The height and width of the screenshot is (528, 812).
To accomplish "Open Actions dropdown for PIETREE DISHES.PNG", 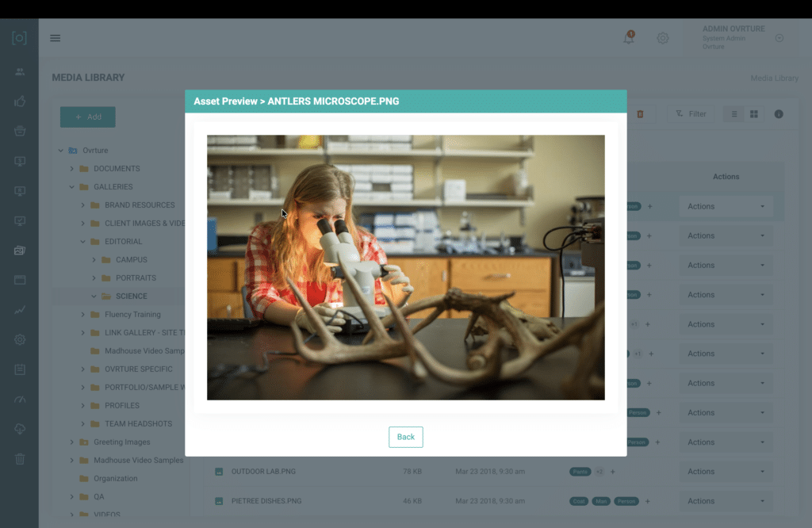I will coord(726,501).
